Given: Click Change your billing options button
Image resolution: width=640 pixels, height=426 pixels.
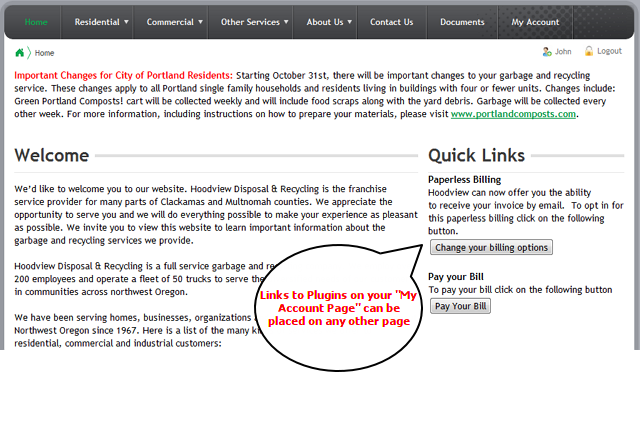Looking at the screenshot, I should [491, 247].
